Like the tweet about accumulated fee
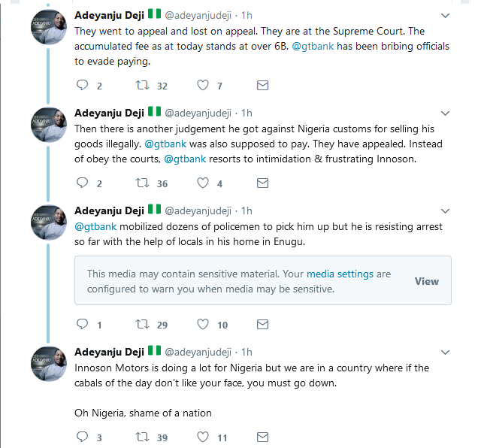The height and width of the screenshot is (448, 481). (x=202, y=86)
